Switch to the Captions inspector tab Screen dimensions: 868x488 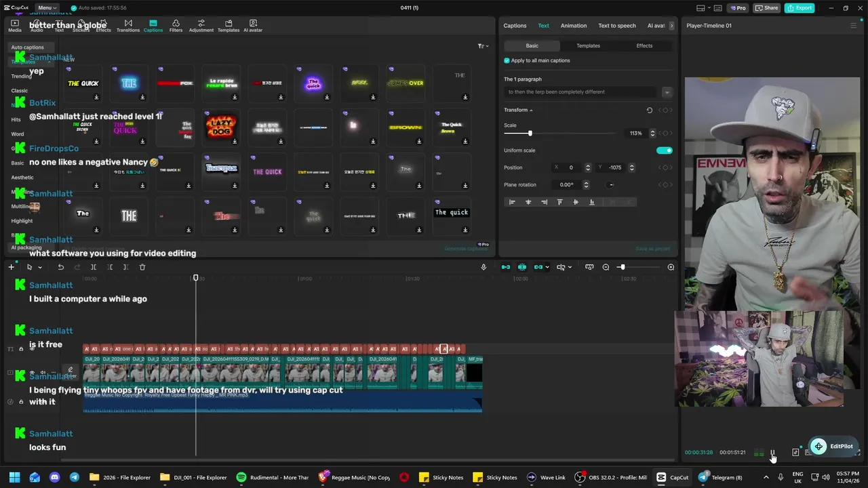(515, 26)
